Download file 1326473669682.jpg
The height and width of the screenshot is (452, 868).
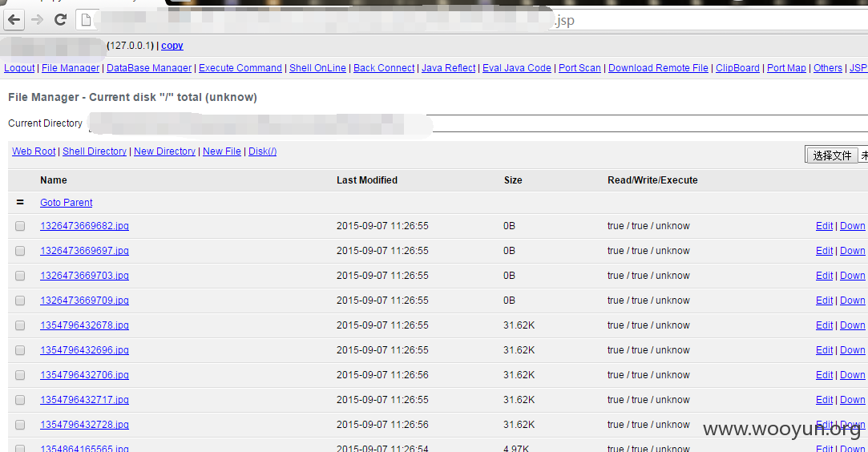click(x=853, y=226)
